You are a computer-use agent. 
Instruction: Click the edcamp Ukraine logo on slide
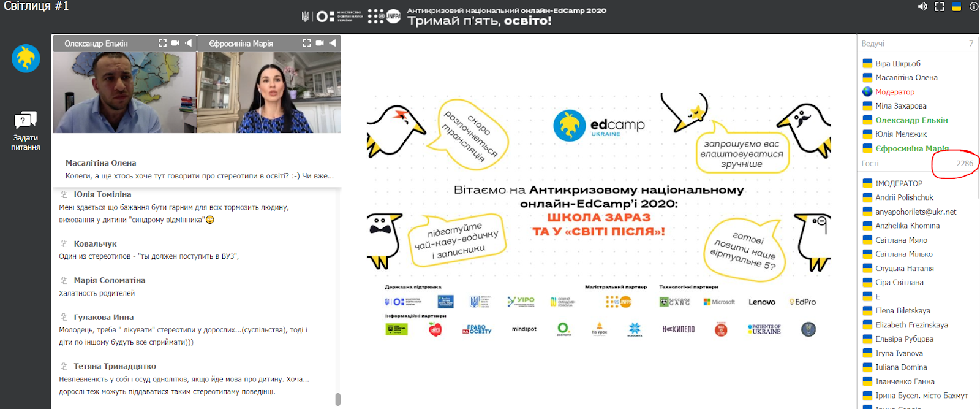pos(599,126)
